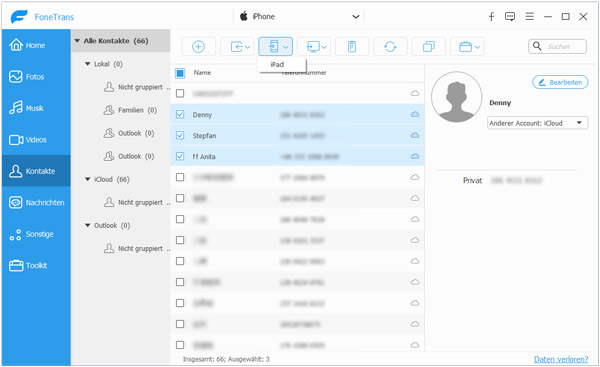
Task: Open Fotos section in sidebar
Action: pyautogui.click(x=36, y=77)
